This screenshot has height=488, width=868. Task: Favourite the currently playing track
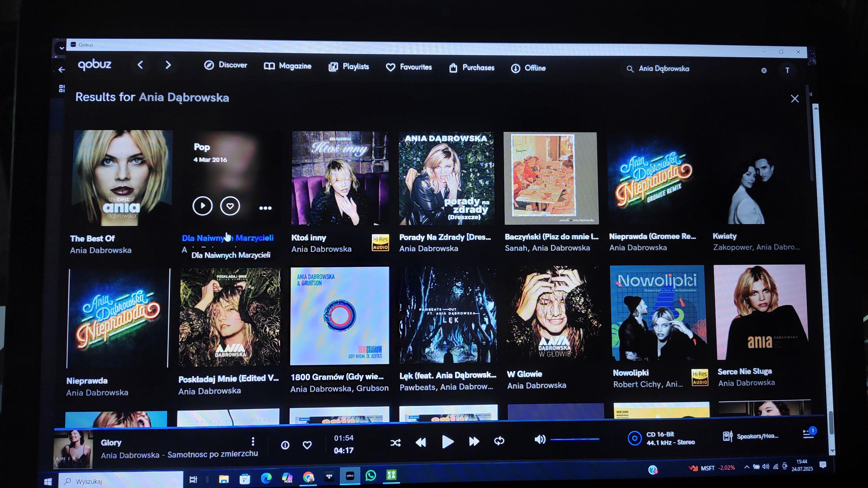coord(307,445)
